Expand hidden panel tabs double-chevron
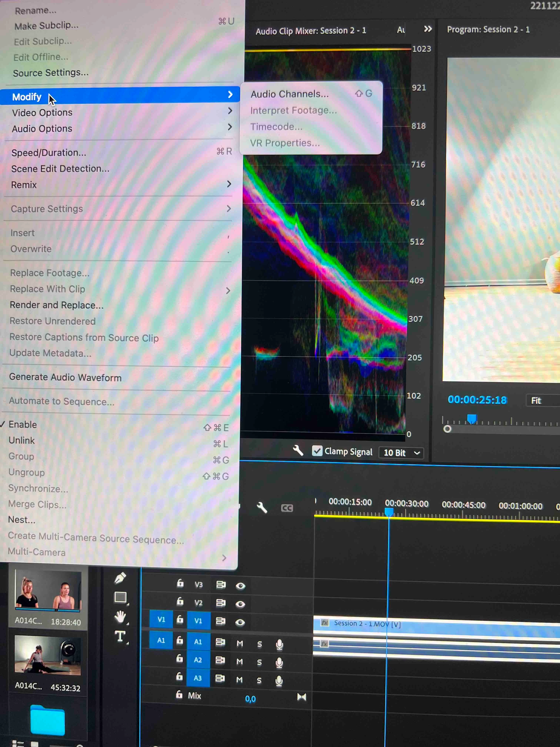The width and height of the screenshot is (560, 747). 428,29
